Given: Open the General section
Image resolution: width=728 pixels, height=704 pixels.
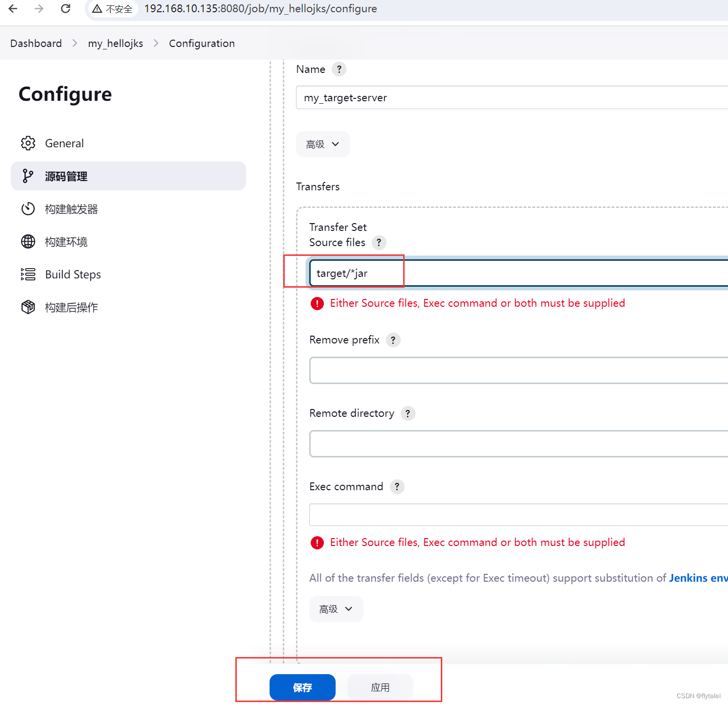Looking at the screenshot, I should (128, 143).
